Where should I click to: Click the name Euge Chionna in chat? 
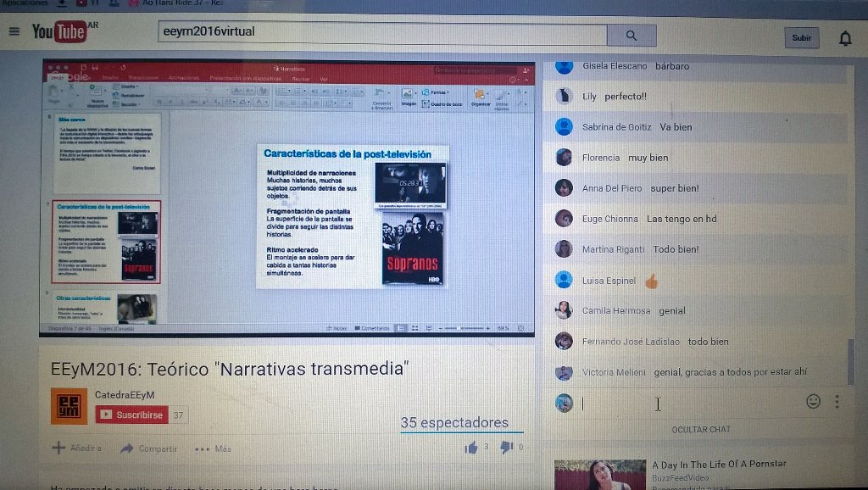pos(610,219)
